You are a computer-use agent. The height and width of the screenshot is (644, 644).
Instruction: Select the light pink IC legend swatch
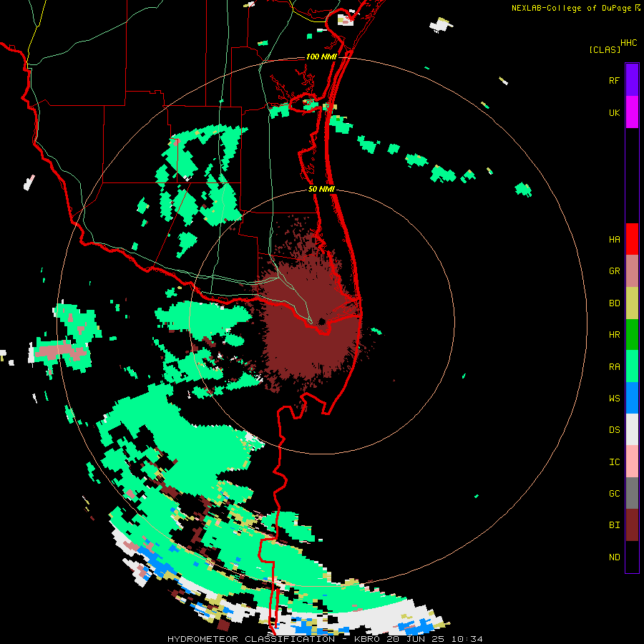632,462
